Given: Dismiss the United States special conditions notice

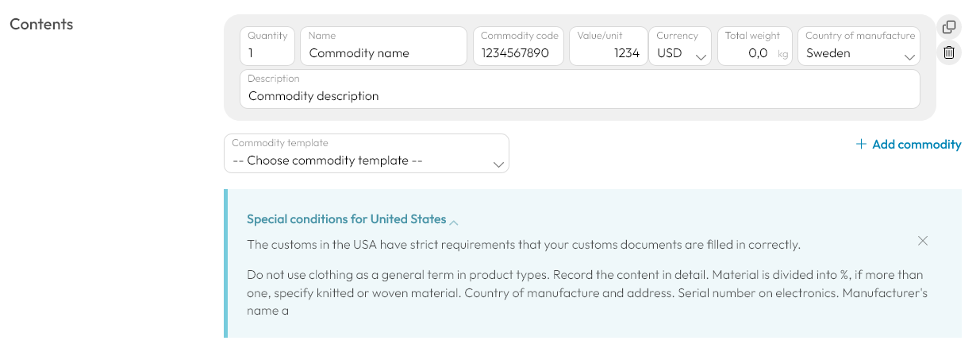Looking at the screenshot, I should click(x=922, y=241).
